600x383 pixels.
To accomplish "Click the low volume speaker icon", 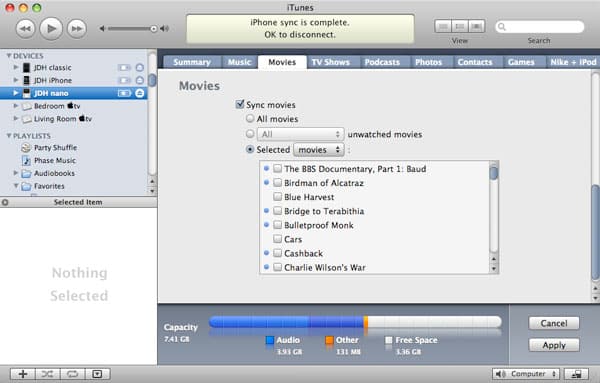I will [102, 29].
